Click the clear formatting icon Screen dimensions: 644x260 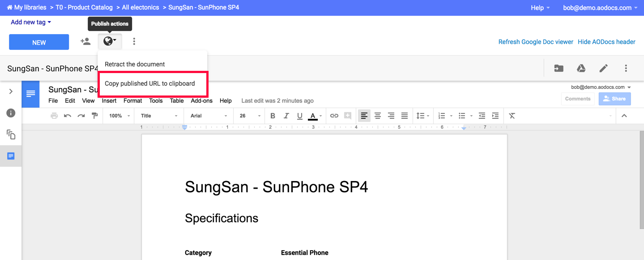[512, 116]
